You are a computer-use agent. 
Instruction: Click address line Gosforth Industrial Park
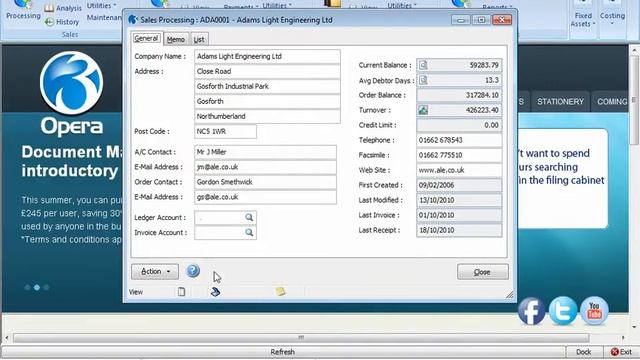coord(267,87)
